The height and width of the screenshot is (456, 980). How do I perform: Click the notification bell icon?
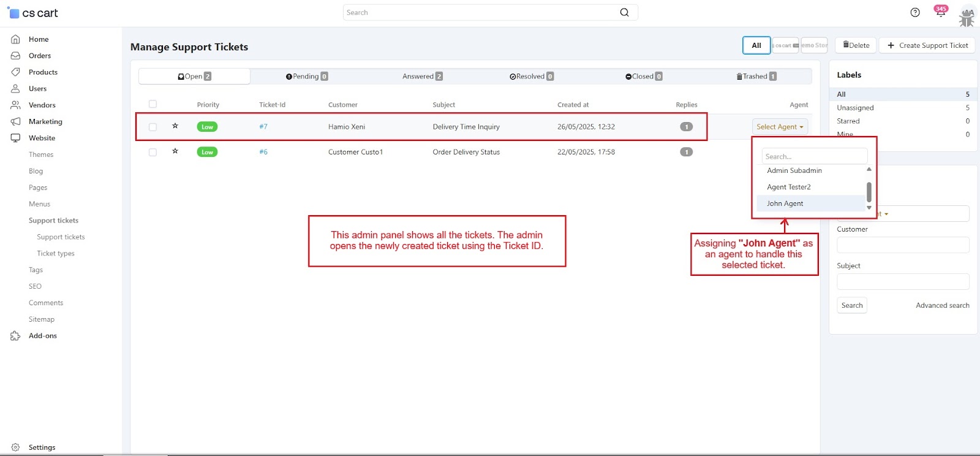point(940,13)
